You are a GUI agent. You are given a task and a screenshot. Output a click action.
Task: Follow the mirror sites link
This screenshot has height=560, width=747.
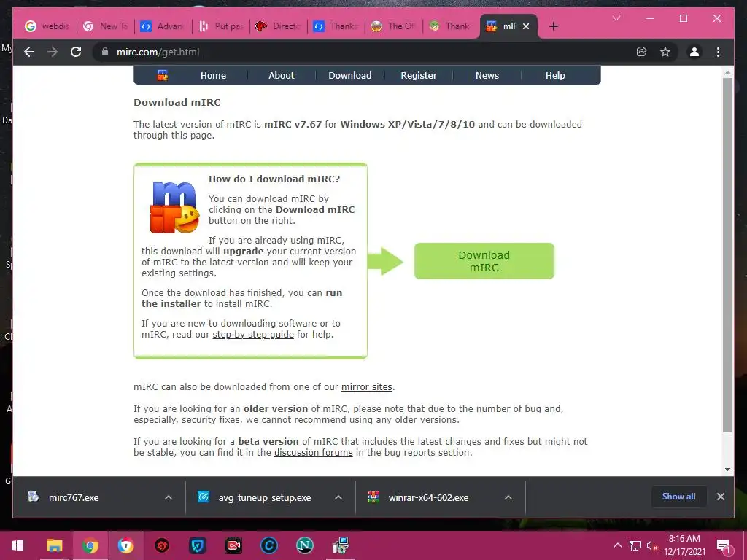click(x=367, y=386)
